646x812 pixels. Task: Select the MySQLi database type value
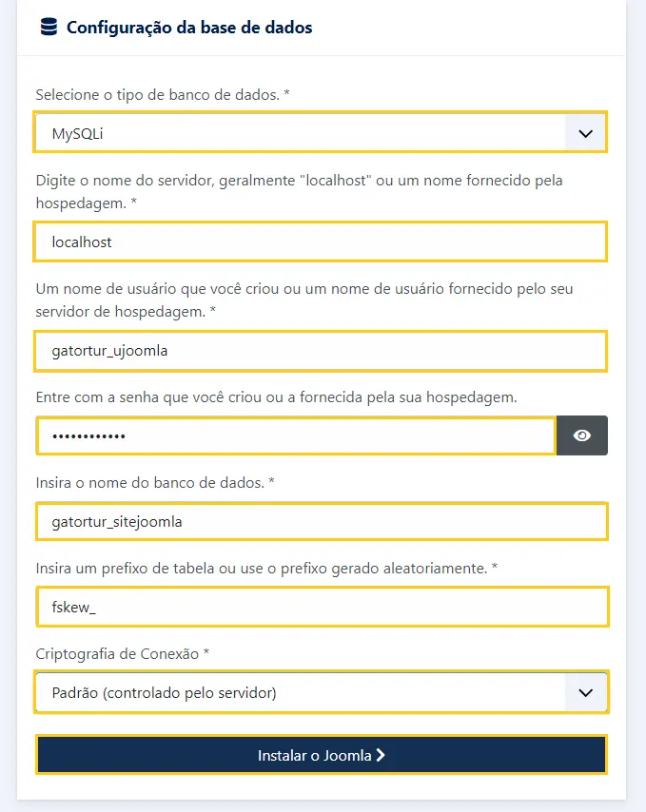click(78, 134)
